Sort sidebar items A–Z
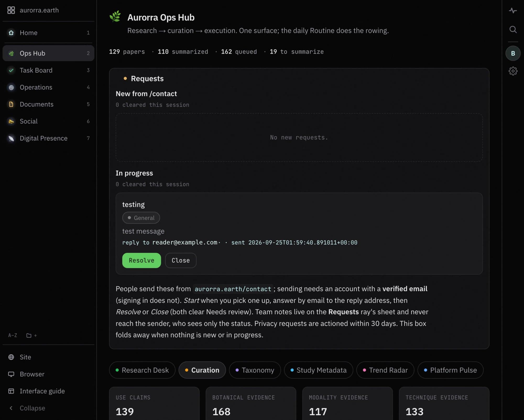 (x=13, y=335)
